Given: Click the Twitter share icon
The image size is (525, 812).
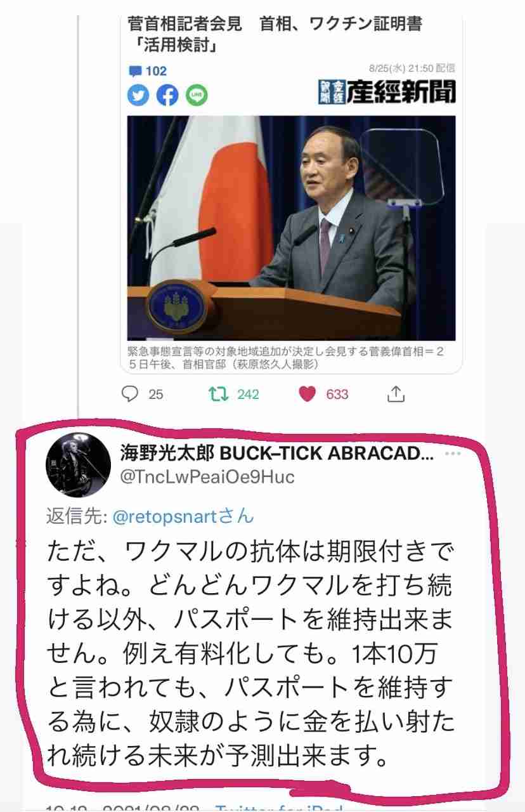Looking at the screenshot, I should coord(138,95).
